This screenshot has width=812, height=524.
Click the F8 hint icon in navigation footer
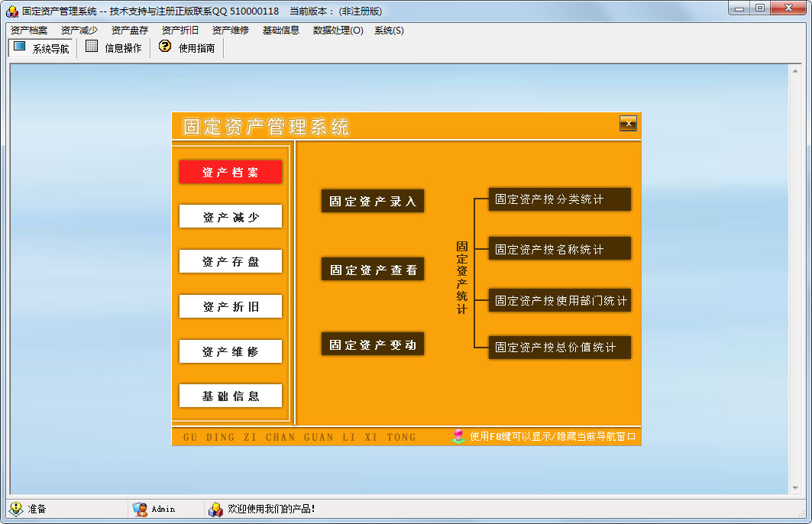(458, 436)
